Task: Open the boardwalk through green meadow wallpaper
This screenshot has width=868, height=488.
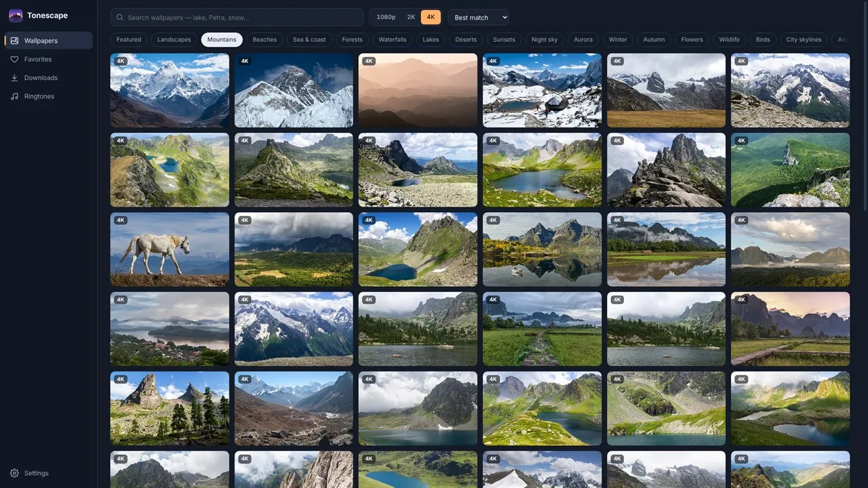Action: click(542, 329)
